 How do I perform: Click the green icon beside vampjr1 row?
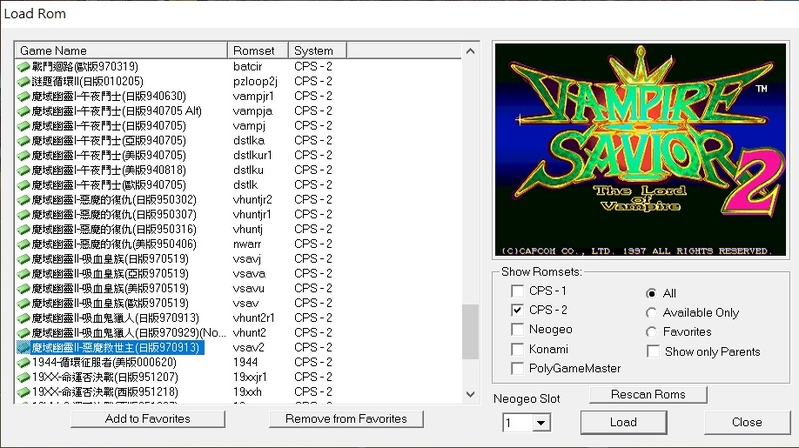point(23,96)
